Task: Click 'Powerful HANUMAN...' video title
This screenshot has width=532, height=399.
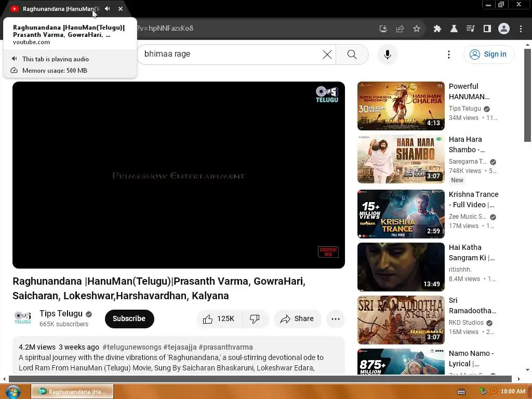Action: [x=469, y=91]
